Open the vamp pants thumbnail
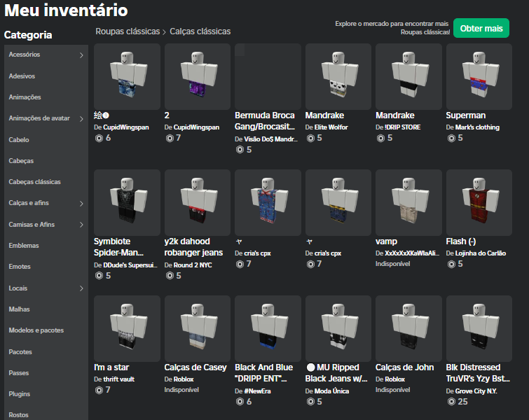This screenshot has width=529, height=420. pyautogui.click(x=408, y=202)
